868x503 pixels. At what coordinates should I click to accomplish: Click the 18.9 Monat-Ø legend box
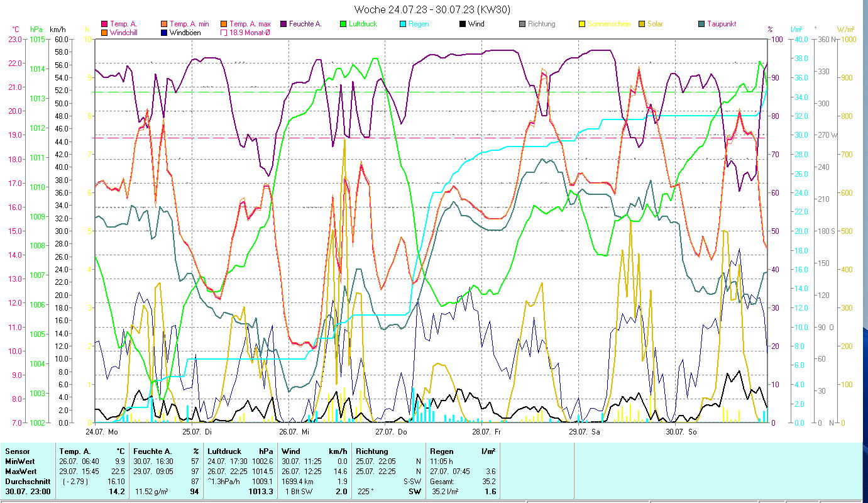pos(224,33)
